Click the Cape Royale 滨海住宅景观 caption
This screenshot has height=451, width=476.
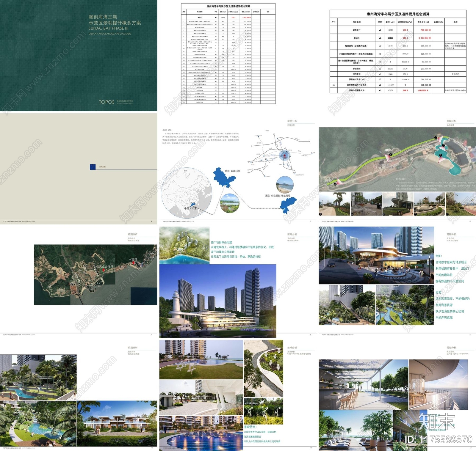(299, 354)
